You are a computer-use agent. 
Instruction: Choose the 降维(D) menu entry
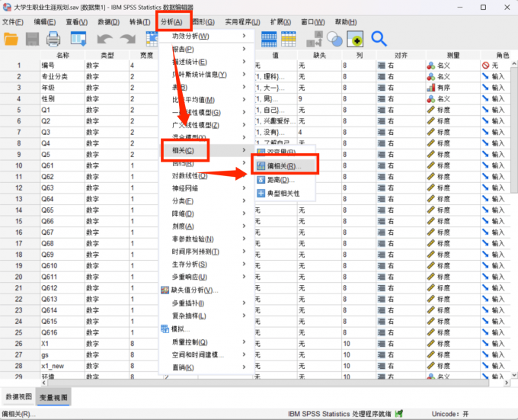tap(205, 213)
